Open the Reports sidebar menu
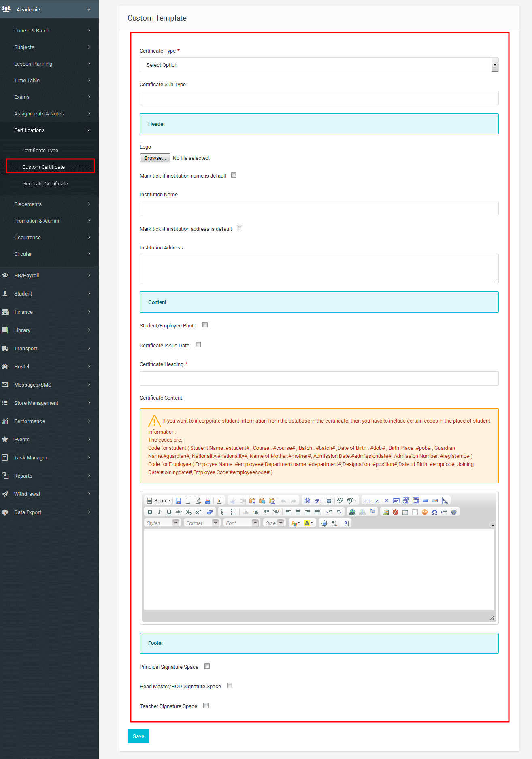The width and height of the screenshot is (532, 759). pyautogui.click(x=49, y=476)
